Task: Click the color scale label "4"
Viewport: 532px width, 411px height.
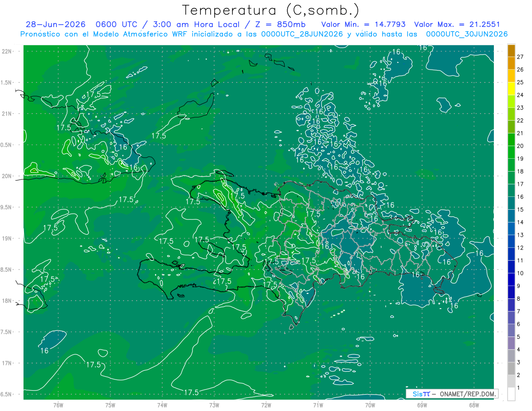Action: click(518, 350)
